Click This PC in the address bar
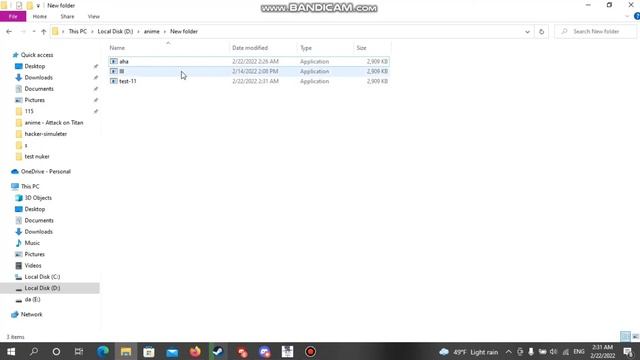Screen dimensions: 640x360 pyautogui.click(x=78, y=31)
